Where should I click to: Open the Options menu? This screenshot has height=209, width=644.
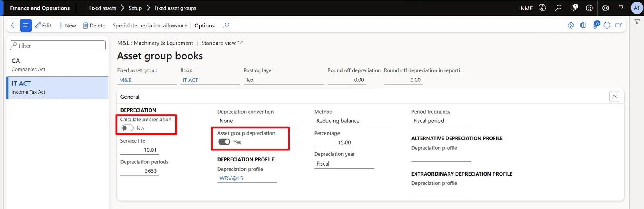coord(204,25)
